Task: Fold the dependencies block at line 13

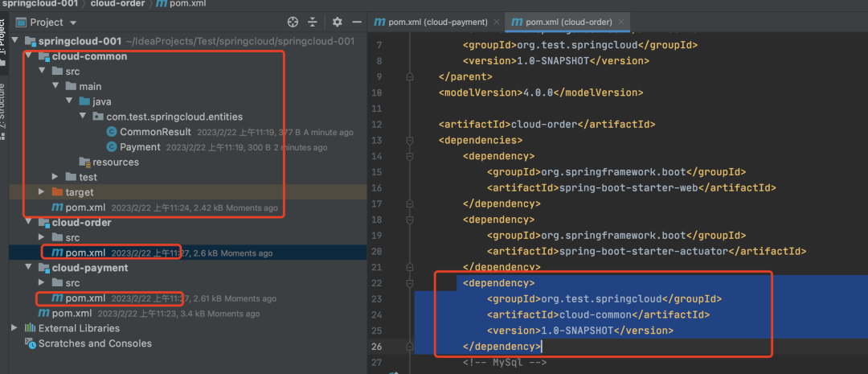Action: (x=410, y=140)
